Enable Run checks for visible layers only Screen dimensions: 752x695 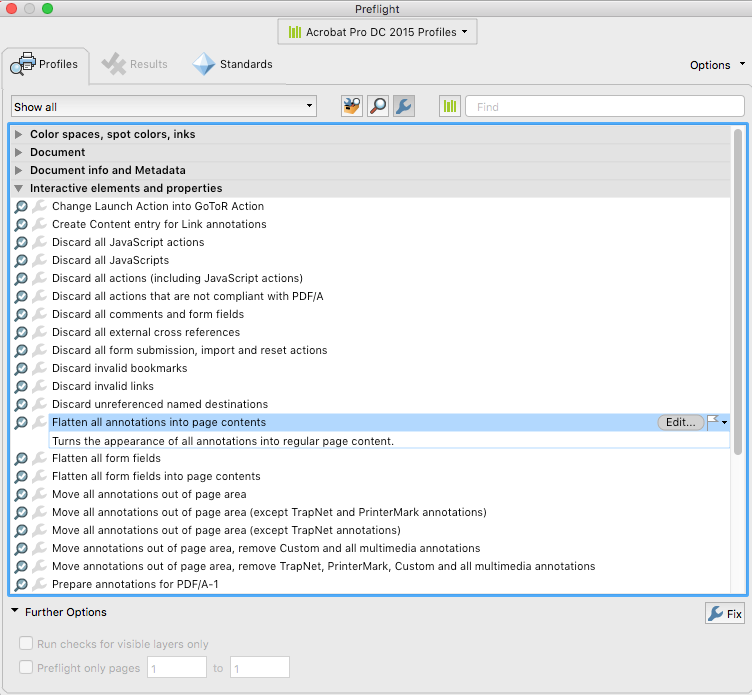pyautogui.click(x=26, y=643)
